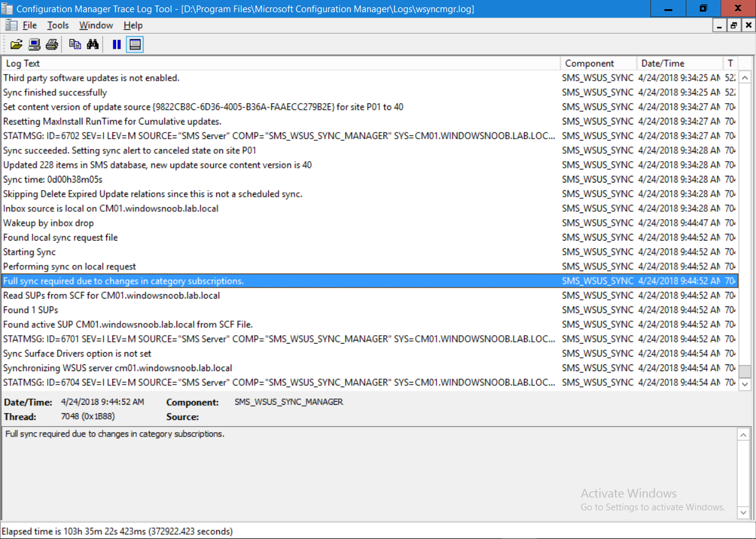
Task: Select 'Performing sync on local request' line
Action: pyautogui.click(x=370, y=267)
